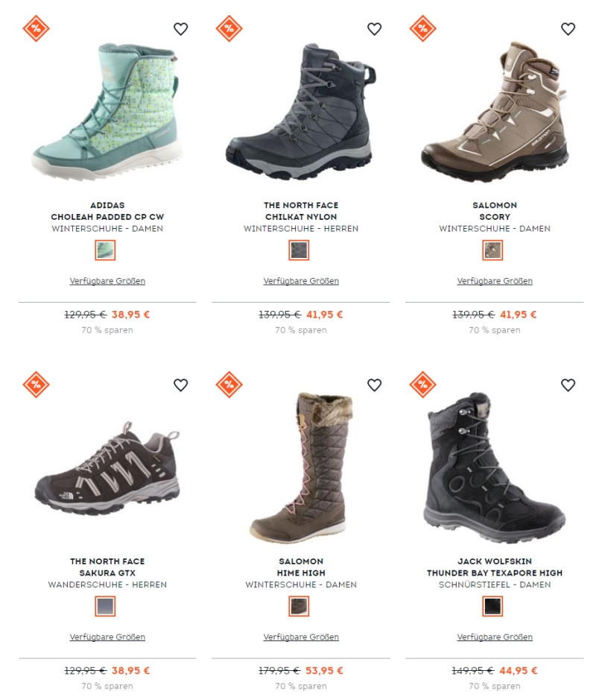This screenshot has height=700, width=596.
Task: Select grey color swatch for Chilkat Nylon
Action: [299, 250]
